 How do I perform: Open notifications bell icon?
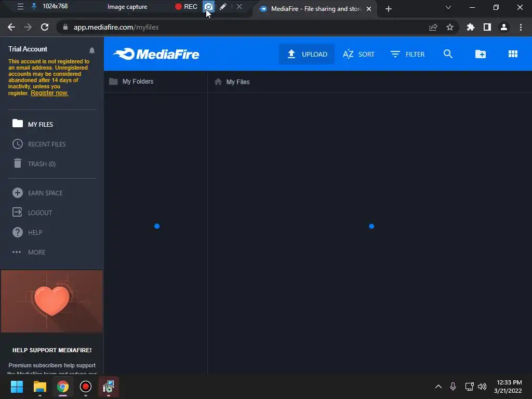pos(91,50)
